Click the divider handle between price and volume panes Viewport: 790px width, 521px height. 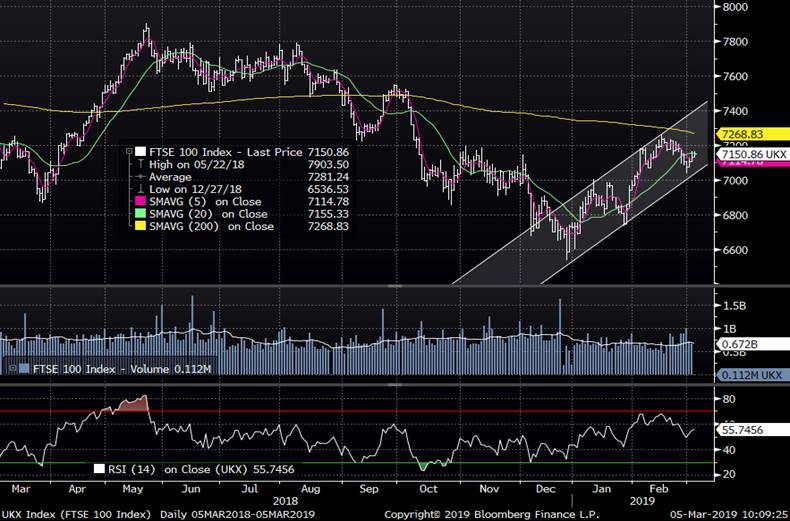coord(394,286)
